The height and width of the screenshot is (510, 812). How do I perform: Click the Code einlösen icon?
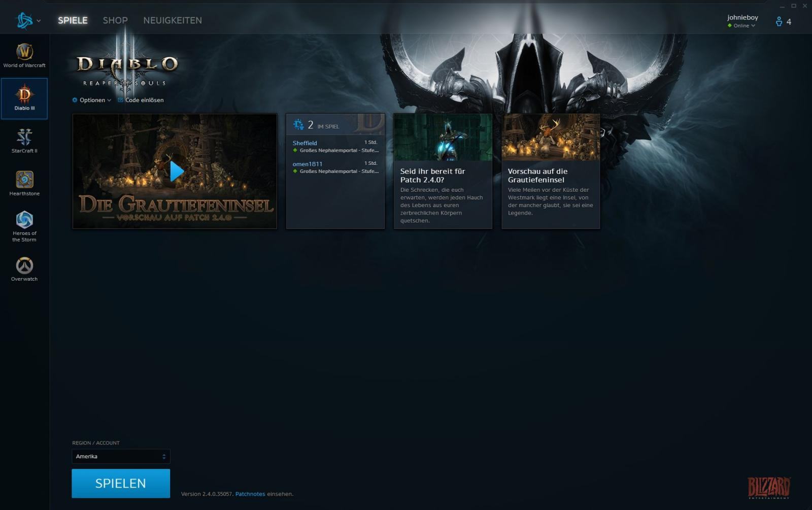tap(120, 100)
